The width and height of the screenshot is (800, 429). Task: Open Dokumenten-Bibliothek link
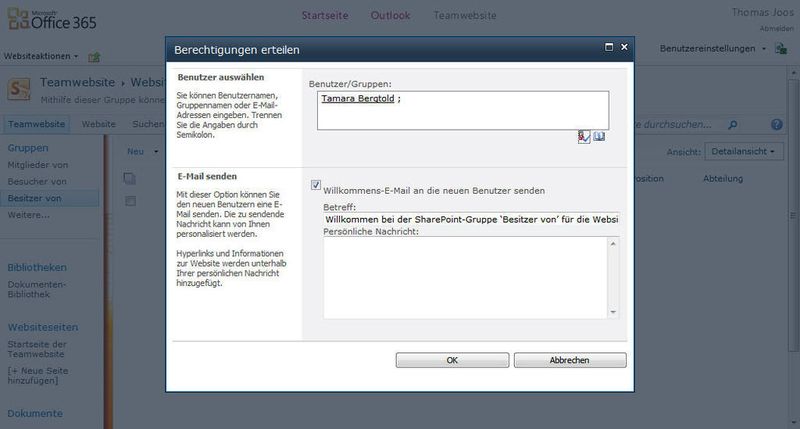pyautogui.click(x=36, y=289)
